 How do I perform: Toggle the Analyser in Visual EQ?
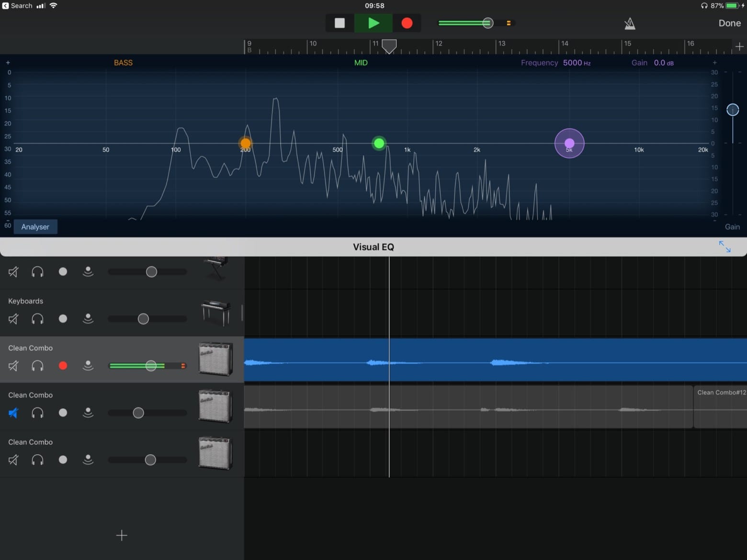click(x=35, y=226)
